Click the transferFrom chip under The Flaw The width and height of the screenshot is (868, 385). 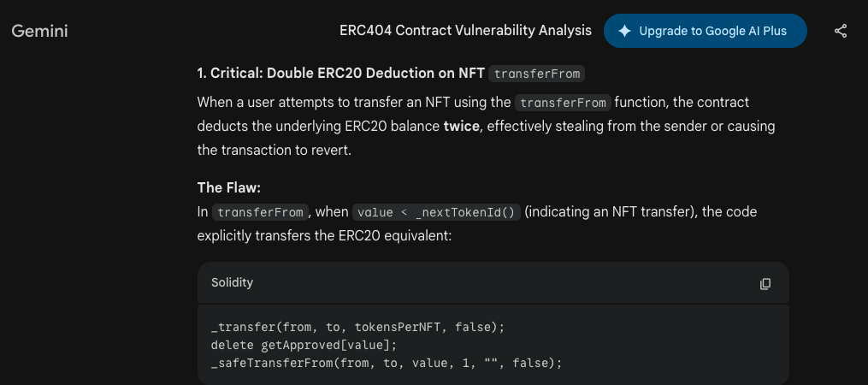pyautogui.click(x=261, y=212)
